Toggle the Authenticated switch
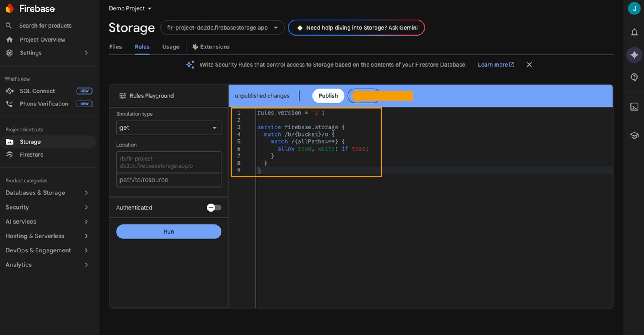The width and height of the screenshot is (644, 335). click(x=214, y=208)
